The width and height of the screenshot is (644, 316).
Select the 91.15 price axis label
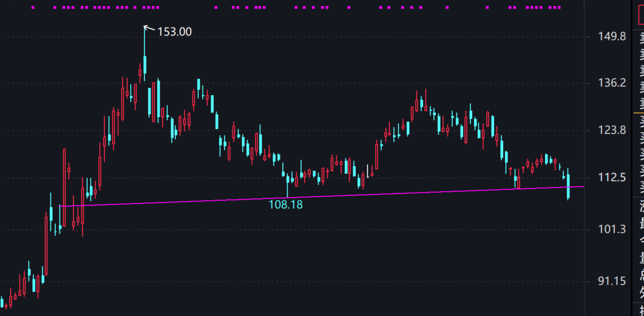612,281
